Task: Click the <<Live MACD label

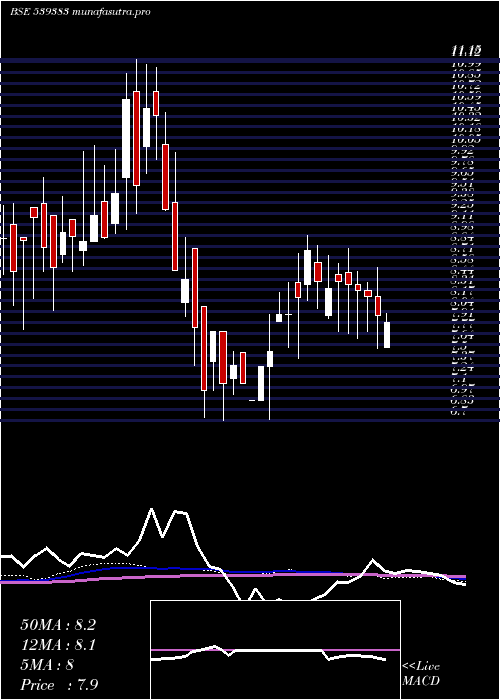Action: [421, 674]
